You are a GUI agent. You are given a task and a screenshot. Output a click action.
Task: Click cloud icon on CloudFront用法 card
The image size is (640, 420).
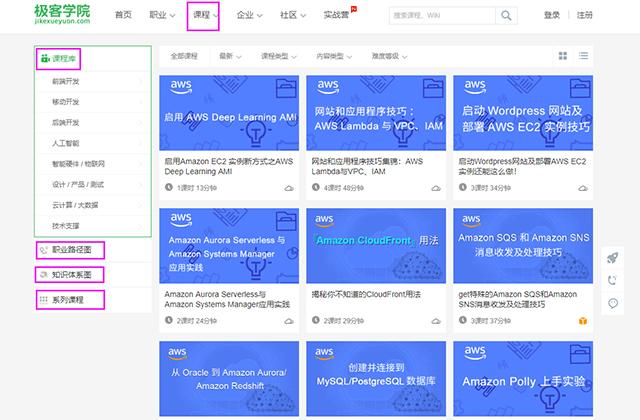pyautogui.click(x=436, y=321)
